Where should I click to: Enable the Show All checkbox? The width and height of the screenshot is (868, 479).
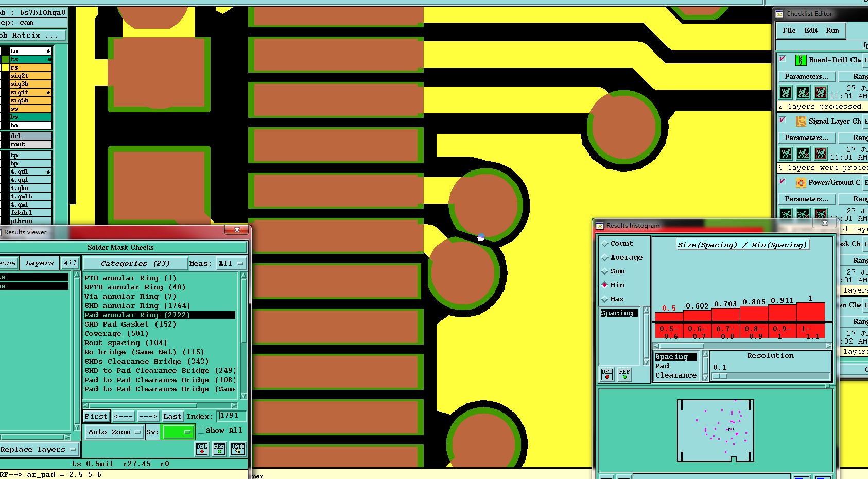coord(201,431)
